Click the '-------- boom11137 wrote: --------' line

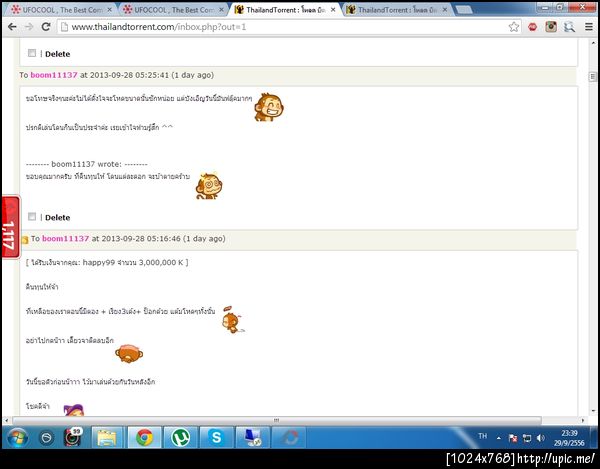coord(86,164)
